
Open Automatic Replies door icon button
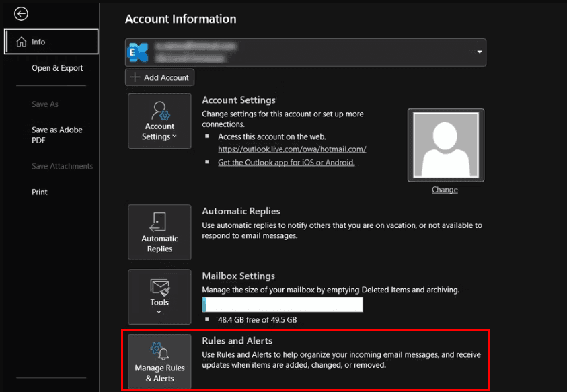point(159,221)
